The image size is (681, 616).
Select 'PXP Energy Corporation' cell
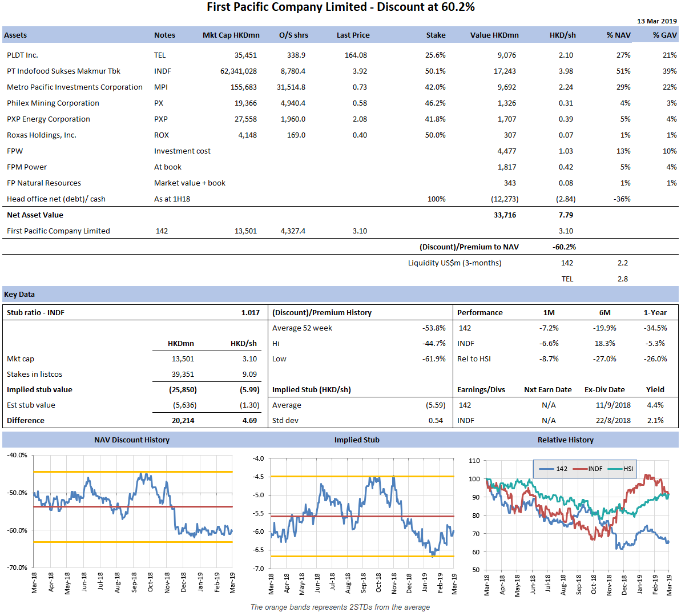[x=48, y=119]
